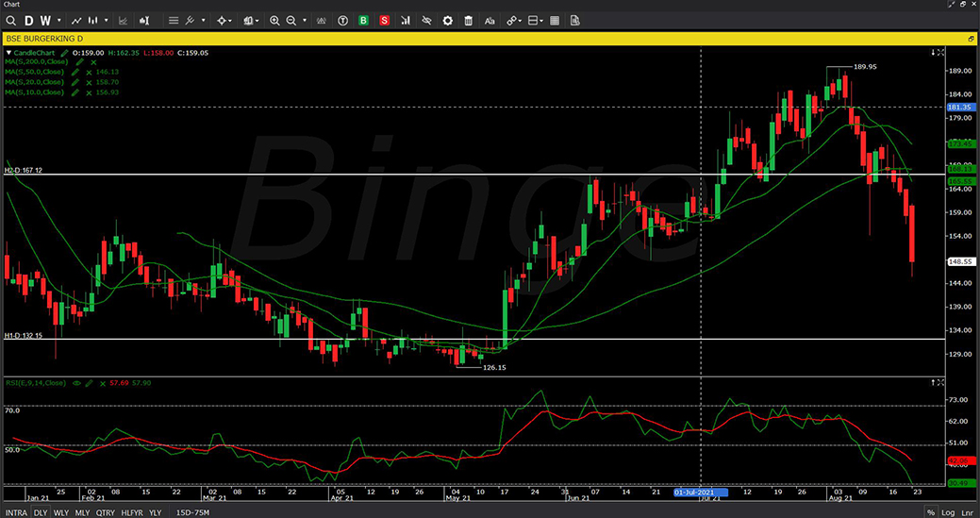This screenshot has height=518, width=980.
Task: Click the export document icon
Action: tap(575, 21)
